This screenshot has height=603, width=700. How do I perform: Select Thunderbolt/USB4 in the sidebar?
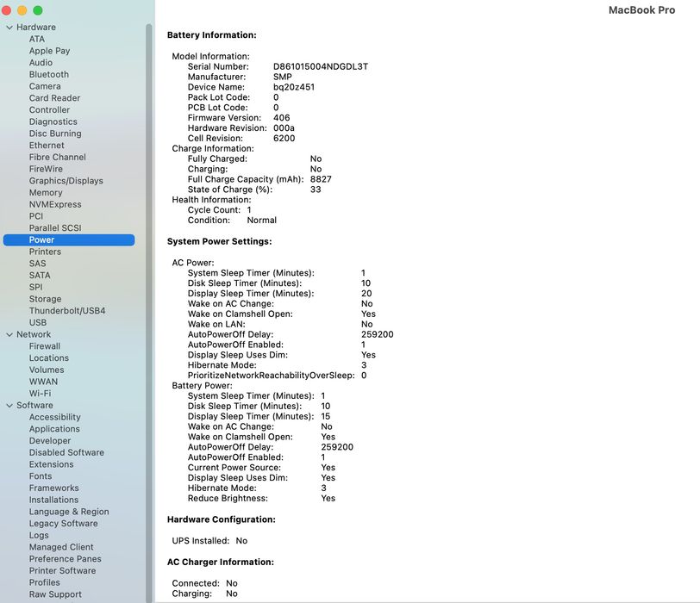tap(67, 311)
